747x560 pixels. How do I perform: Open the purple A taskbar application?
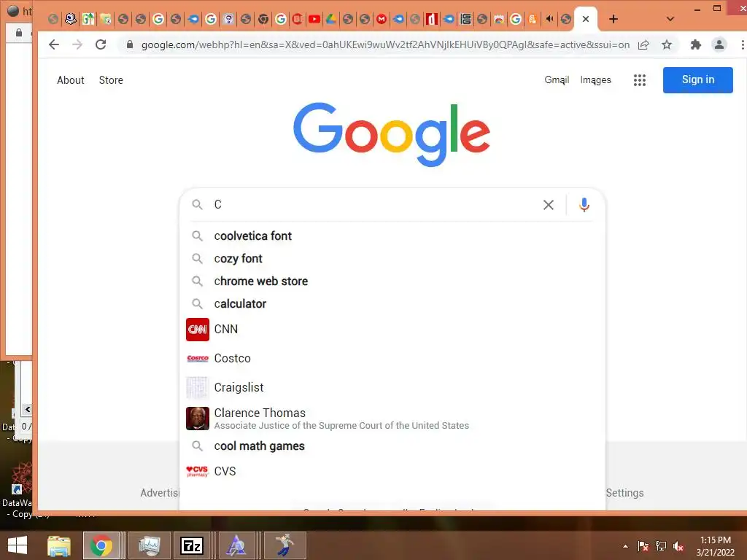click(x=236, y=545)
